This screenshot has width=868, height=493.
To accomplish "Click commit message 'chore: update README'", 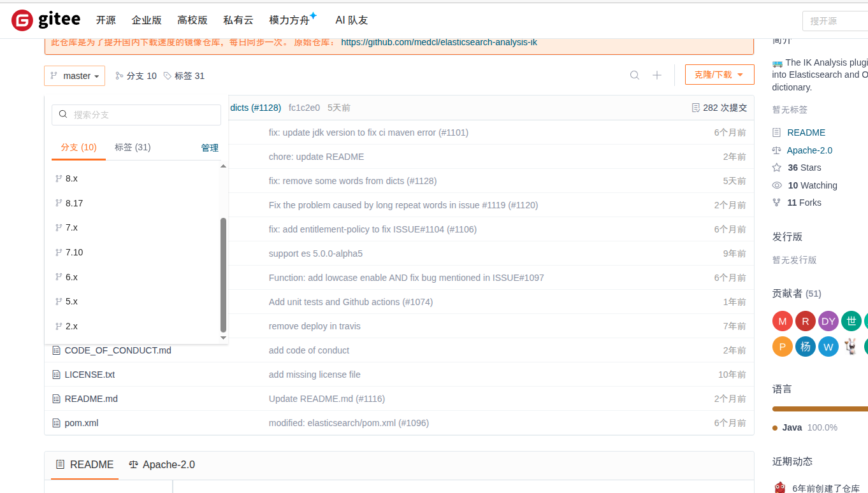I will coord(317,157).
